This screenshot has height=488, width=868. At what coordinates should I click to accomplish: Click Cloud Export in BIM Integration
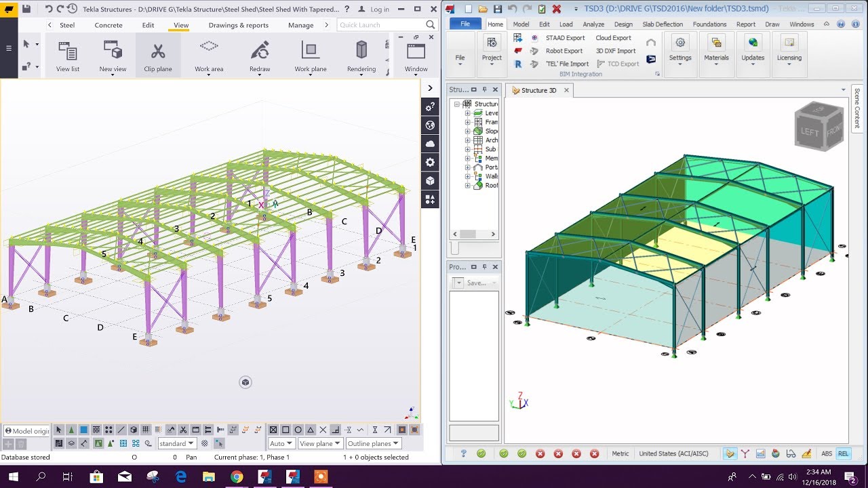coord(613,38)
